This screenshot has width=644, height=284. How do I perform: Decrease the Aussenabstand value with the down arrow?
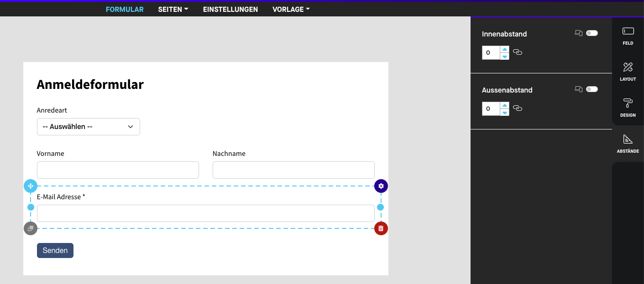pyautogui.click(x=505, y=112)
